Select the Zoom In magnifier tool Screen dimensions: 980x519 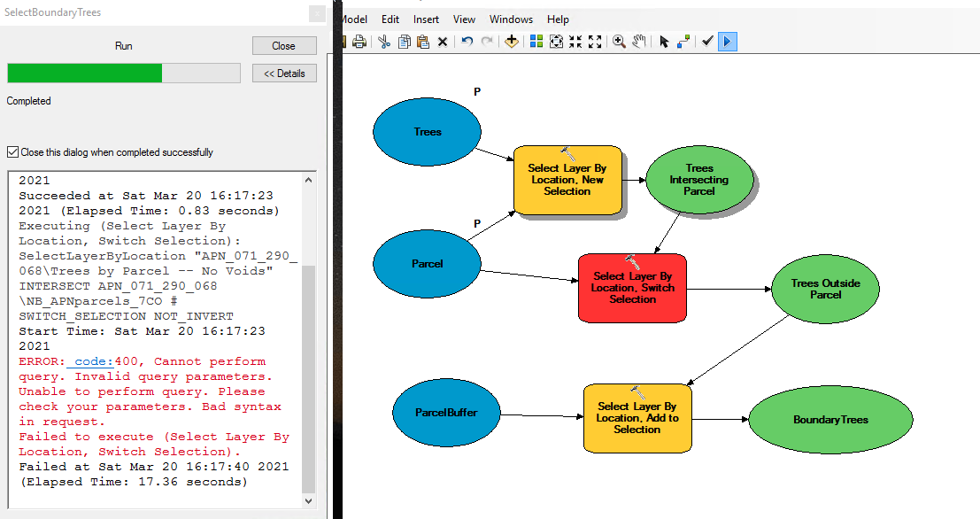pyautogui.click(x=619, y=42)
